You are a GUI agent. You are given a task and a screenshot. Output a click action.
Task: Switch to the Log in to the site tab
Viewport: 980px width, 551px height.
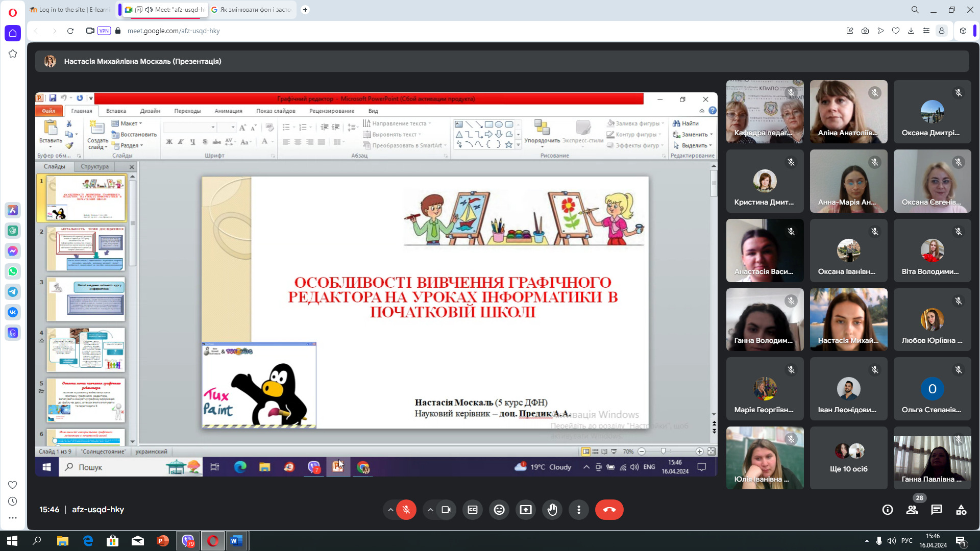[x=69, y=10]
